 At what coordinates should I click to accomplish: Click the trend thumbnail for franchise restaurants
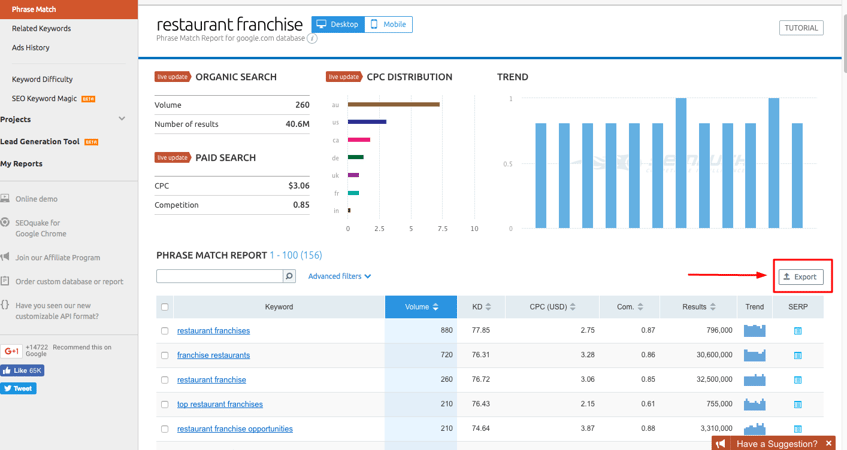[x=754, y=355]
